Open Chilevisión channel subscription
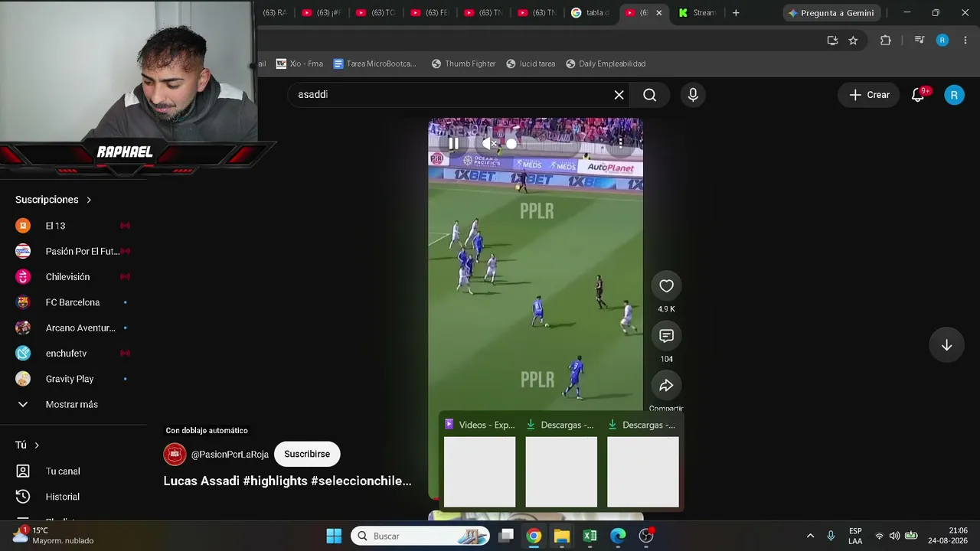Image resolution: width=980 pixels, height=551 pixels. [x=73, y=277]
